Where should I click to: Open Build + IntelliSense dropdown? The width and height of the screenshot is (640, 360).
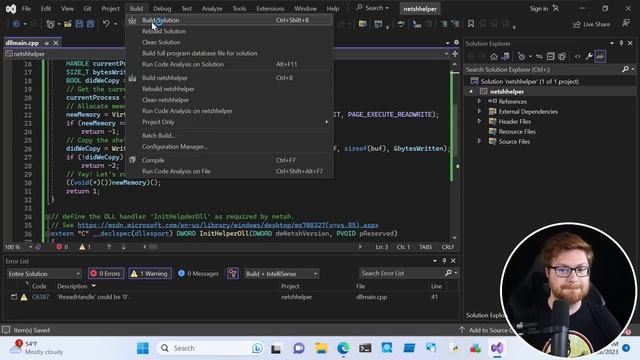click(281, 273)
